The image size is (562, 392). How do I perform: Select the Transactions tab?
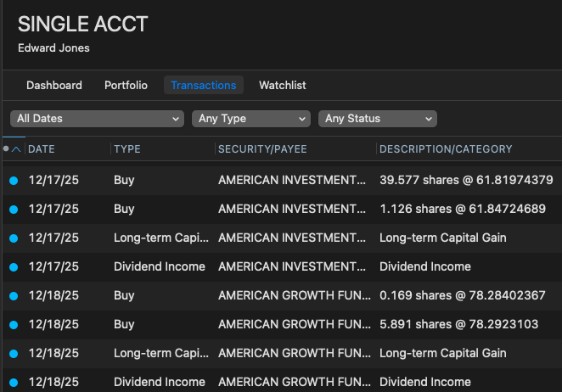(204, 86)
